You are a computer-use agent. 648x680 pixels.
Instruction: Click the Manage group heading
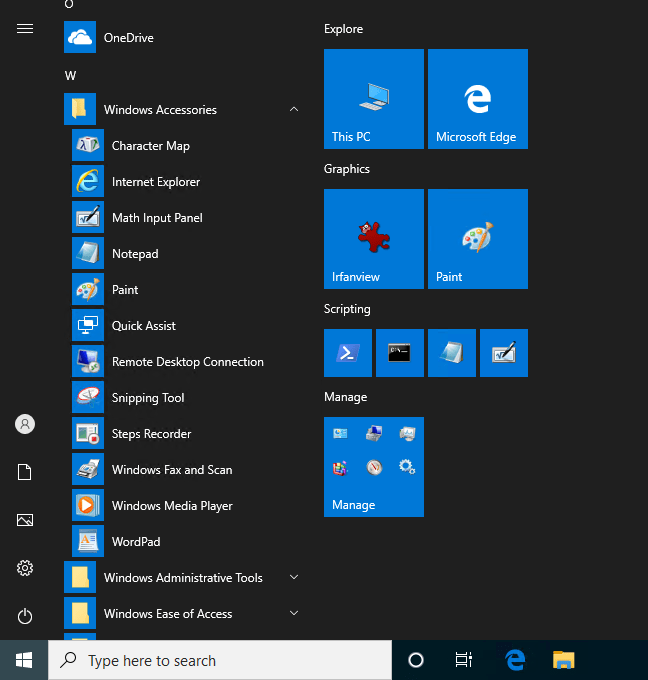tap(345, 397)
